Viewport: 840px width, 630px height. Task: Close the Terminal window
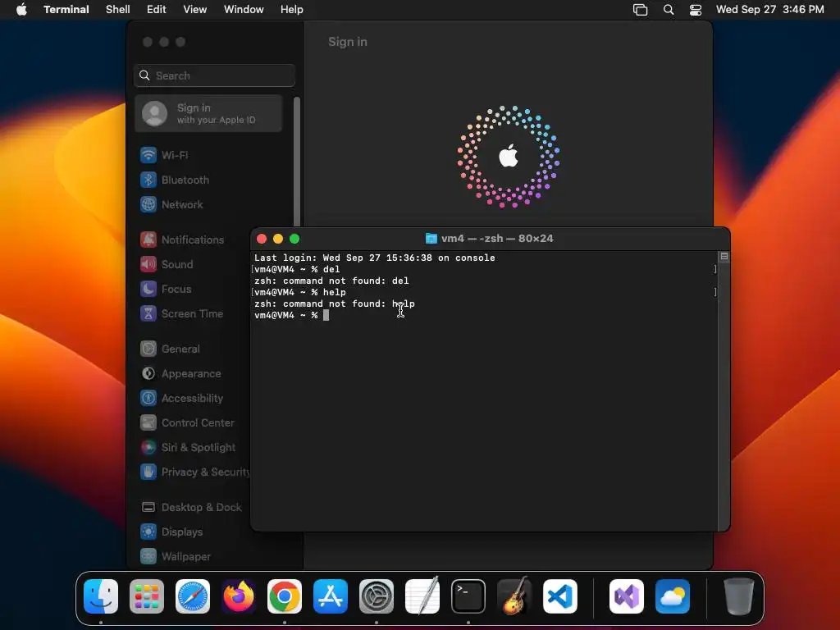pyautogui.click(x=262, y=239)
